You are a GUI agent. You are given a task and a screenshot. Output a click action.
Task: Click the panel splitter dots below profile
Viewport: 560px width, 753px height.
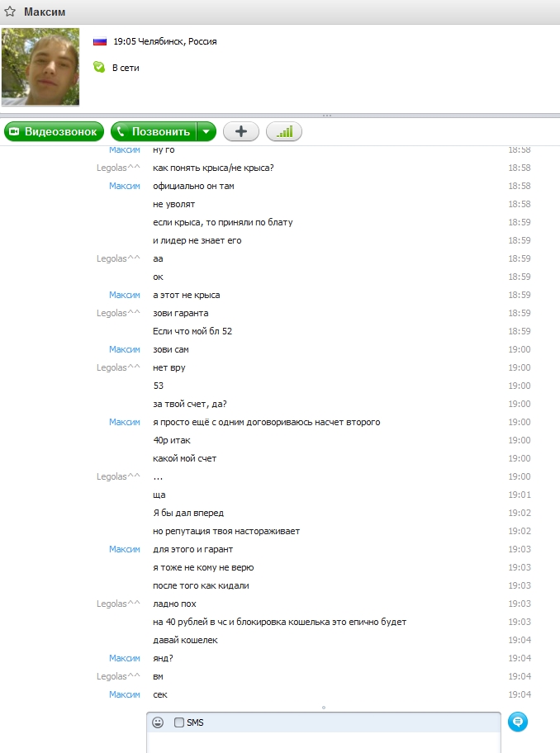pos(327,116)
